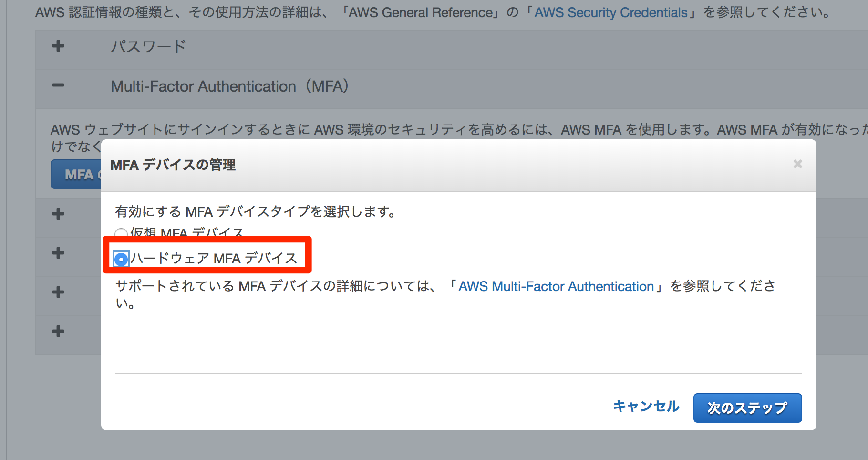Click the 次のステップ button
The image size is (868, 460).
click(747, 408)
